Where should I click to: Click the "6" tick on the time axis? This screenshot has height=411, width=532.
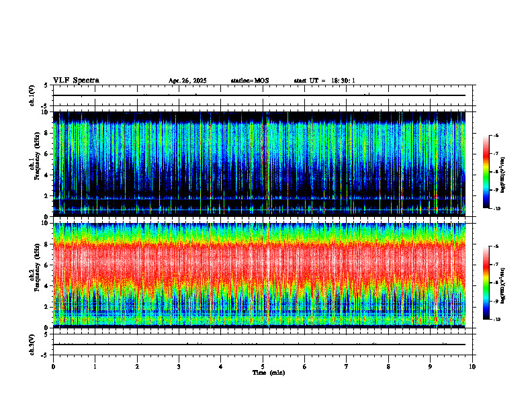pyautogui.click(x=305, y=367)
